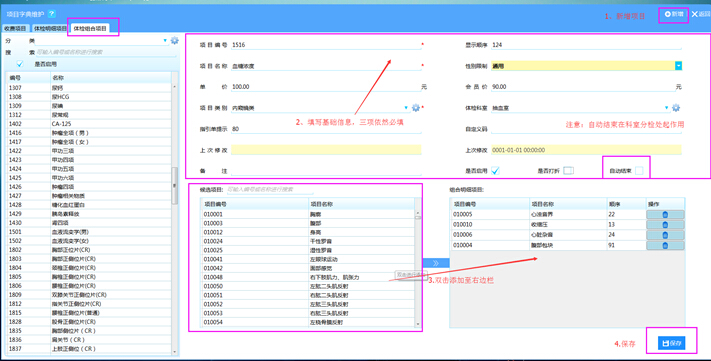
Task: Toggle the 是否打折 checkbox
Action: (568, 171)
